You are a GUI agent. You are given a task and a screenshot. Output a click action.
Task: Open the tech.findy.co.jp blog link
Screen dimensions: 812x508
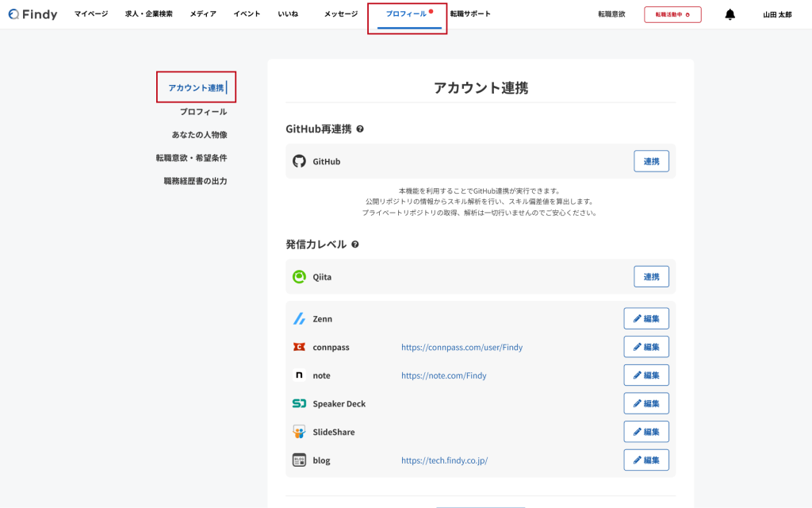[x=444, y=460]
